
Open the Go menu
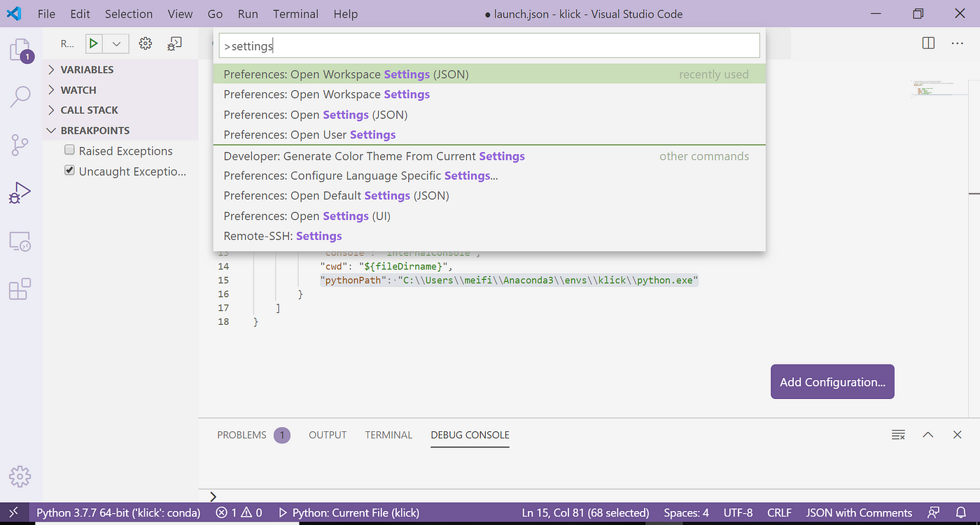[x=215, y=14]
